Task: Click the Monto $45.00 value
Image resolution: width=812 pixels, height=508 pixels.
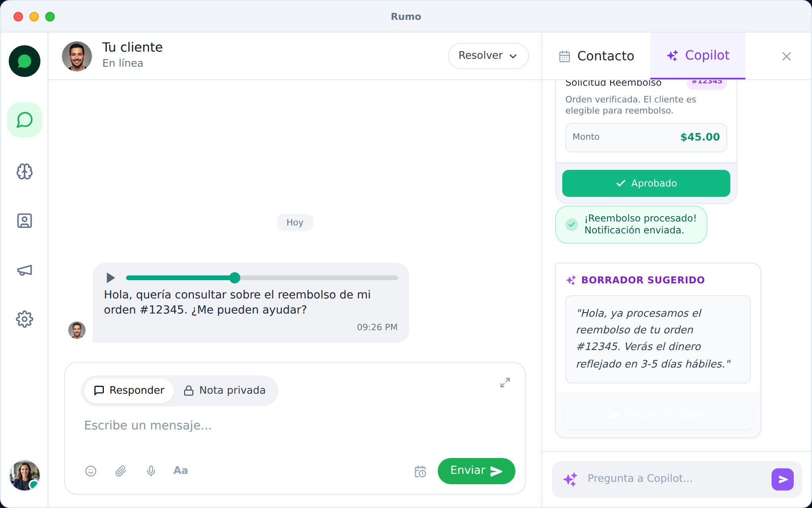Action: pos(700,137)
